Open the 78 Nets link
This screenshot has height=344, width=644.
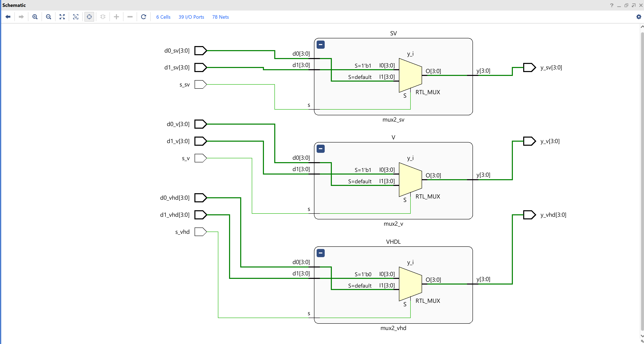coord(220,17)
